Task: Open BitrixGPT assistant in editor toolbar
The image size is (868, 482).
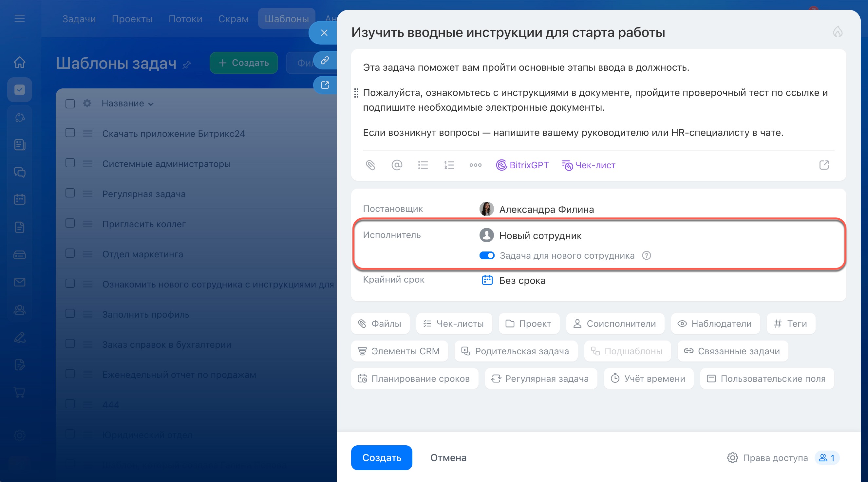Action: coord(522,165)
